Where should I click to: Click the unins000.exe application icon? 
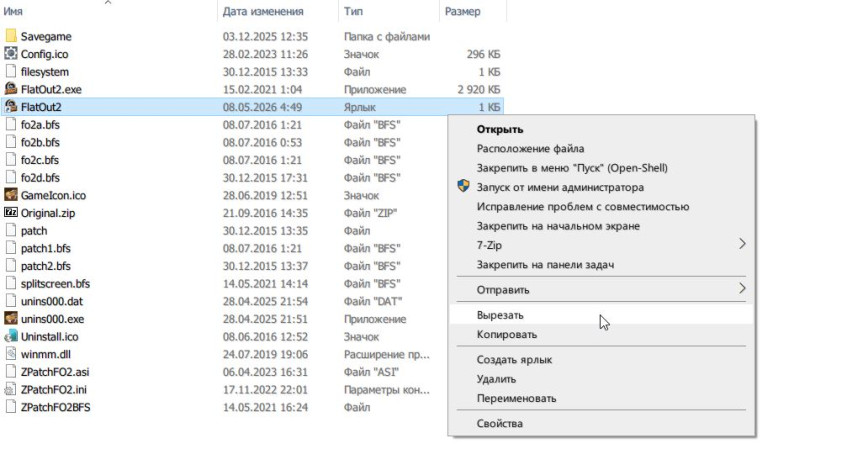[11, 318]
